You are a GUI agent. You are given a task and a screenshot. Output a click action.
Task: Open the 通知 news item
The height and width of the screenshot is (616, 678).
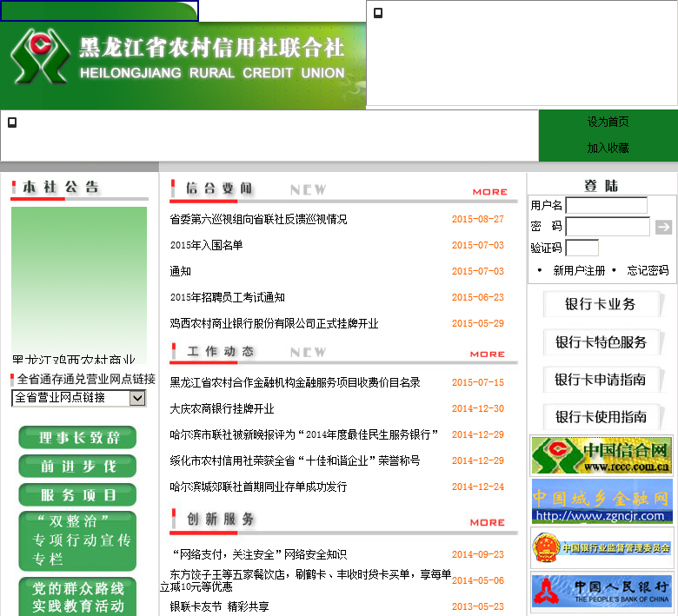coord(180,271)
